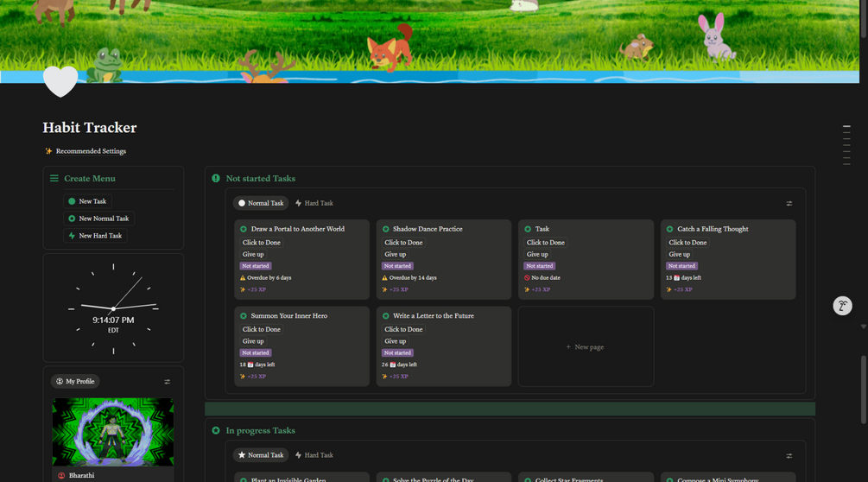Add a New page card
This screenshot has width=868, height=482.
(x=586, y=347)
